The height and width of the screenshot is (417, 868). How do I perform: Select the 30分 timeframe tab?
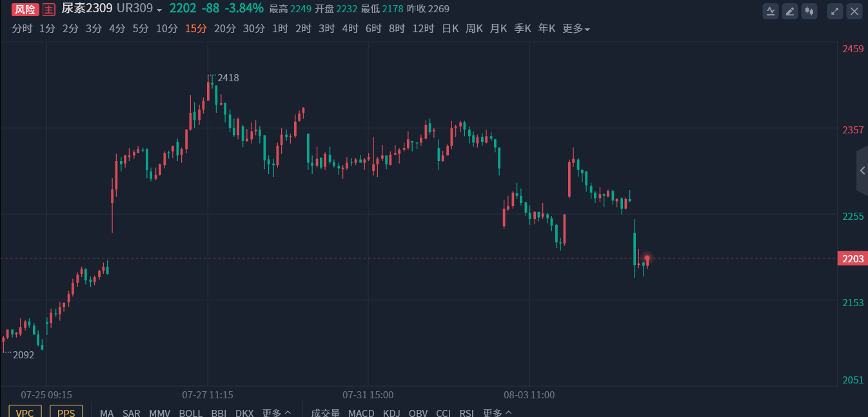(253, 28)
